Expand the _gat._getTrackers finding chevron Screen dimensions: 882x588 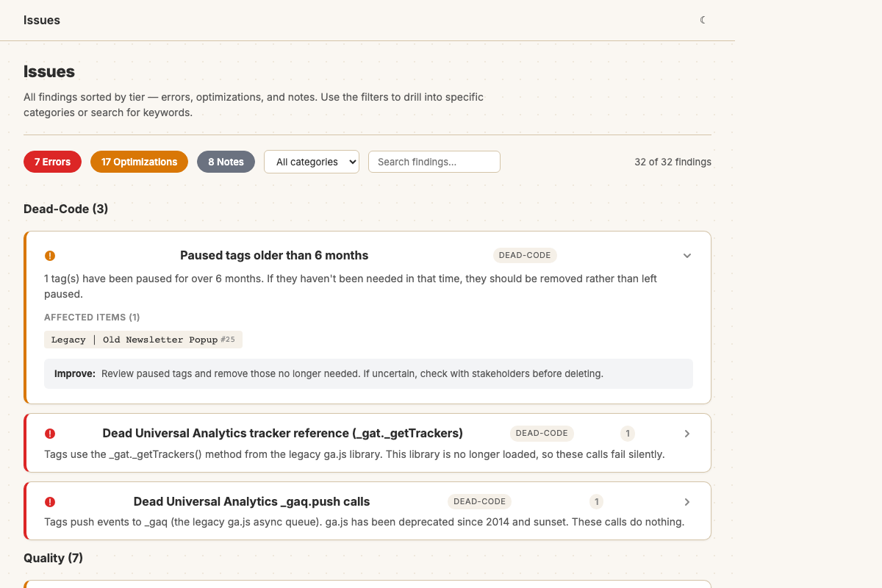687,434
